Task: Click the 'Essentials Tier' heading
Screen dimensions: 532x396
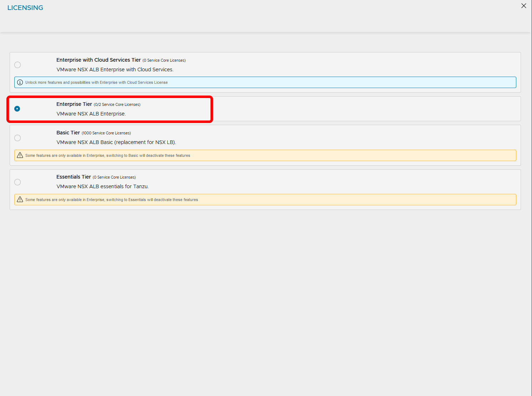Action: pyautogui.click(x=74, y=177)
